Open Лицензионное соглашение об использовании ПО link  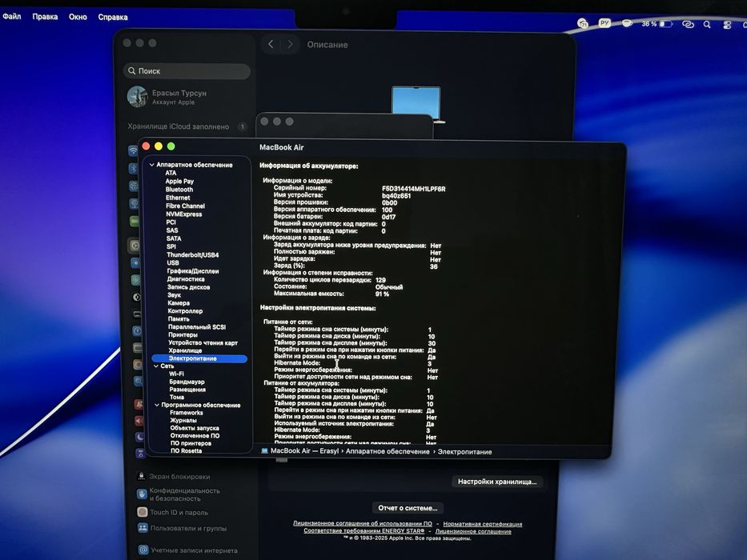[363, 523]
